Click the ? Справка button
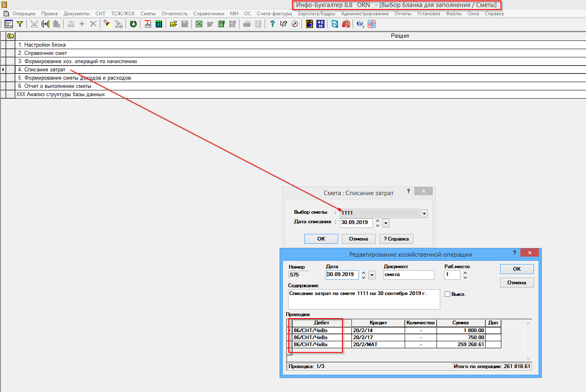Image resolution: width=586 pixels, height=392 pixels. [396, 239]
